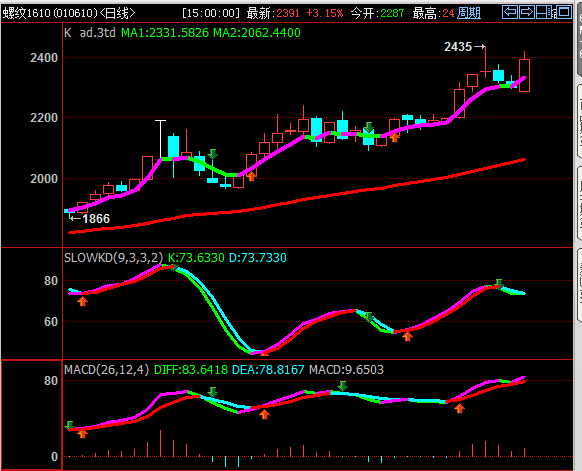Click the DEA:78.8167 value
This screenshot has width=582, height=471.
(268, 370)
